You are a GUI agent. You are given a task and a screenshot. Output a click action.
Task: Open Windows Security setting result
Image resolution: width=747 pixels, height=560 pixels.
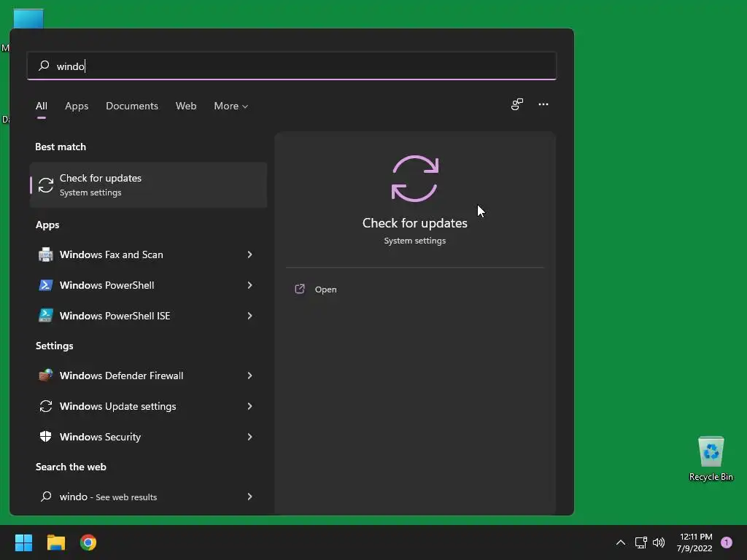148,437
